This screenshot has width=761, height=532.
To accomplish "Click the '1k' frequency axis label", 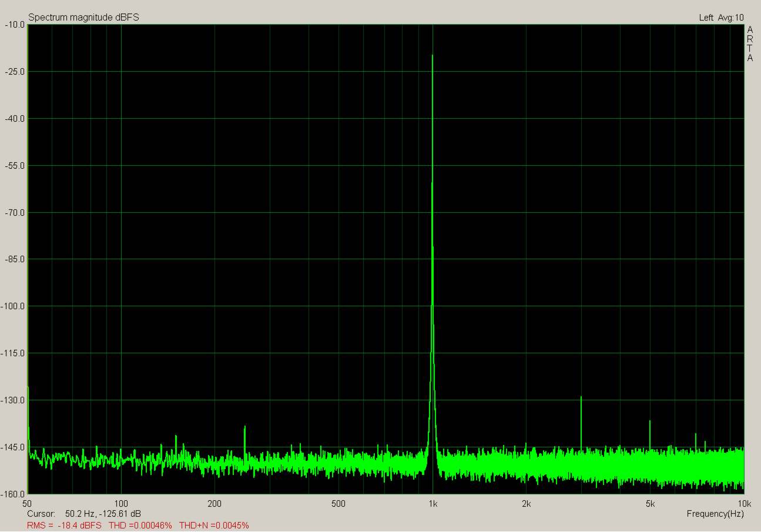I will (x=433, y=504).
